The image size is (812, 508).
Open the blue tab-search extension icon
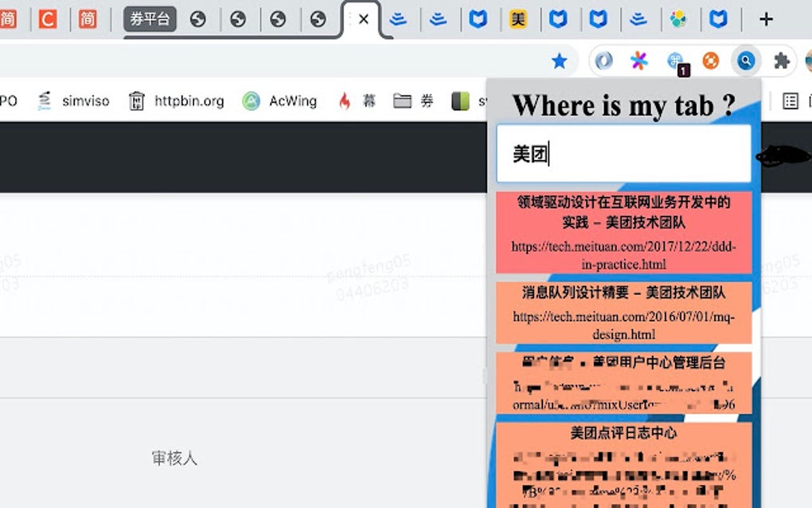coord(744,60)
